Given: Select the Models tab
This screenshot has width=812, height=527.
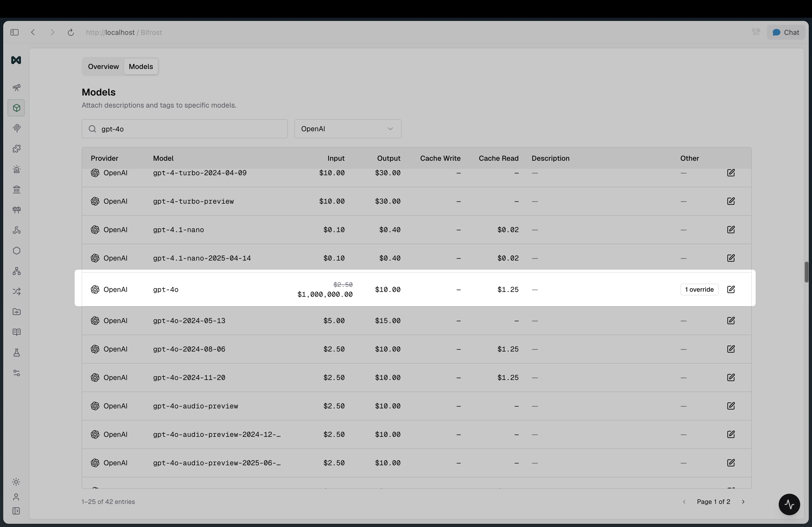Looking at the screenshot, I should [141, 67].
